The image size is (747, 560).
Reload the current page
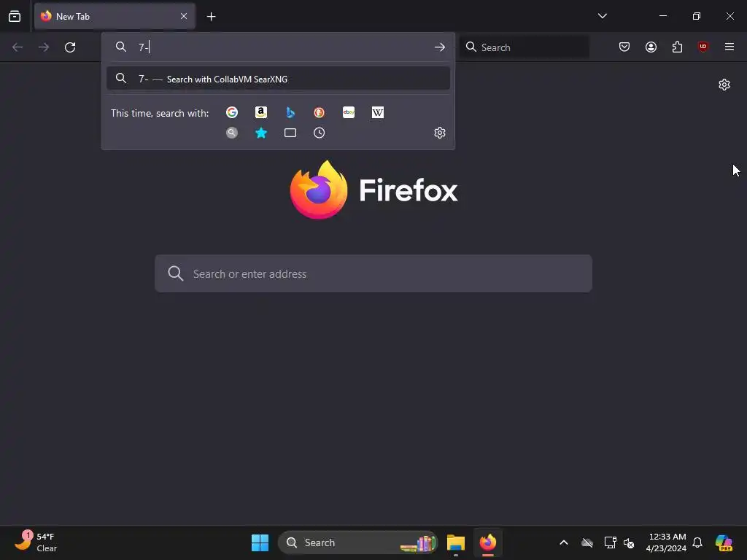[x=70, y=47]
